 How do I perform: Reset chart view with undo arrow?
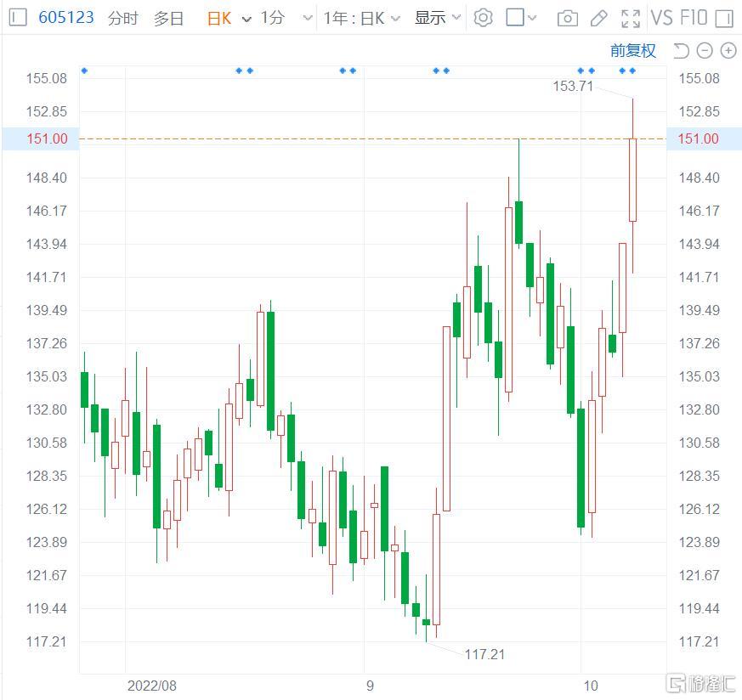681,51
